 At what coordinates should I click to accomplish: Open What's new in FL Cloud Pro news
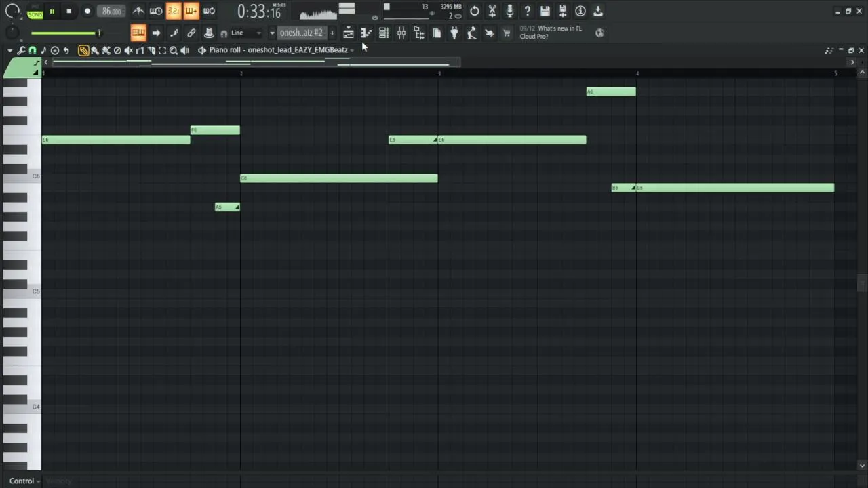[x=551, y=33]
